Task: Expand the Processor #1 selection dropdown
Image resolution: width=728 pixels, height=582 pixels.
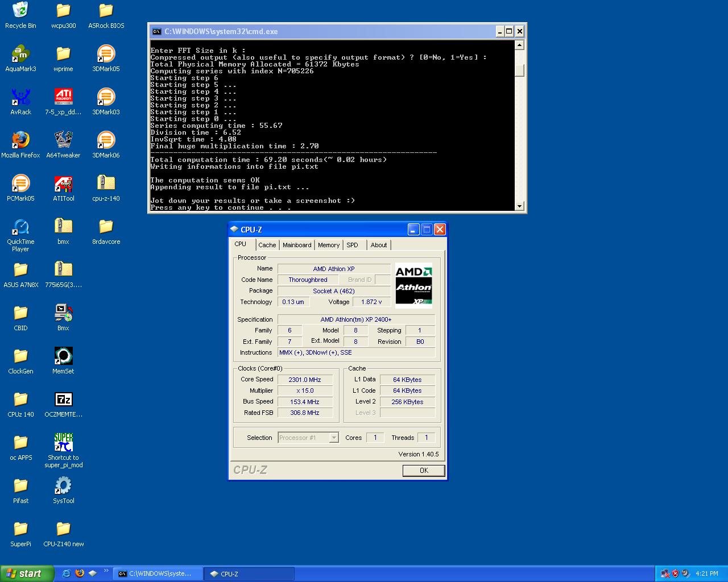Action: pyautogui.click(x=334, y=438)
